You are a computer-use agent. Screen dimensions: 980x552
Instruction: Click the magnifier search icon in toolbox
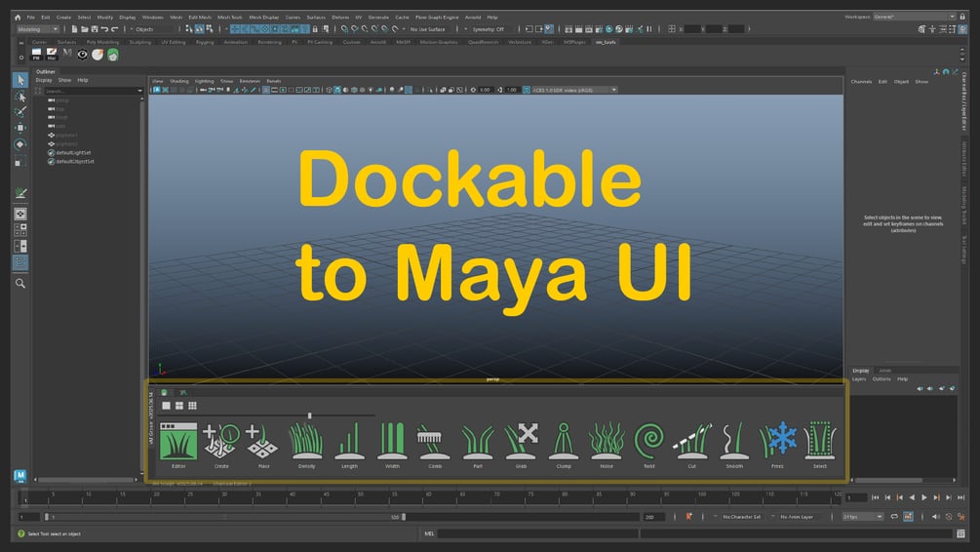20,283
